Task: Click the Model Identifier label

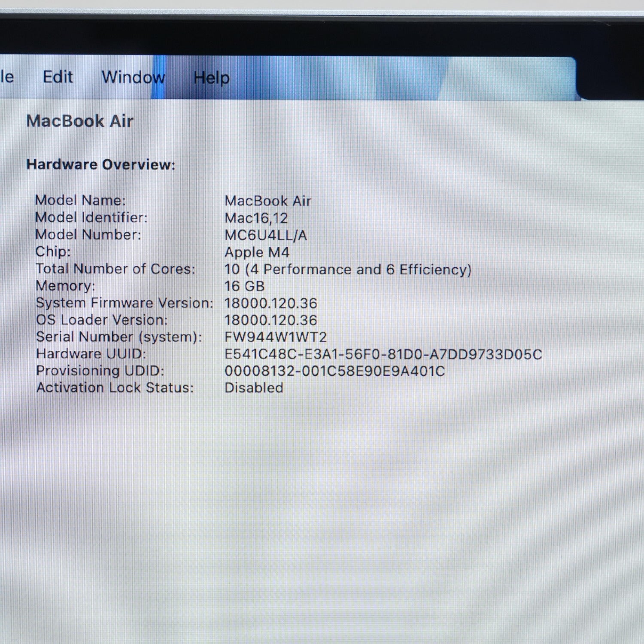Action: click(x=91, y=217)
